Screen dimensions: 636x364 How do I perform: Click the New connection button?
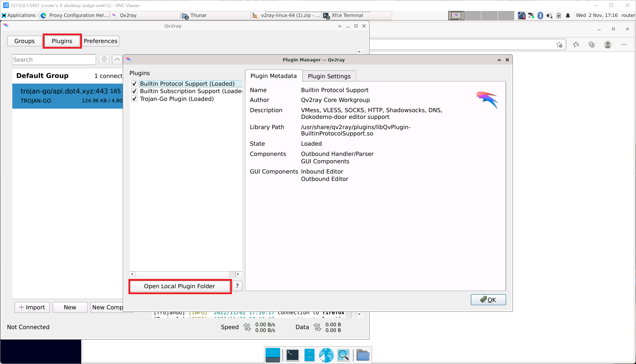pos(70,307)
